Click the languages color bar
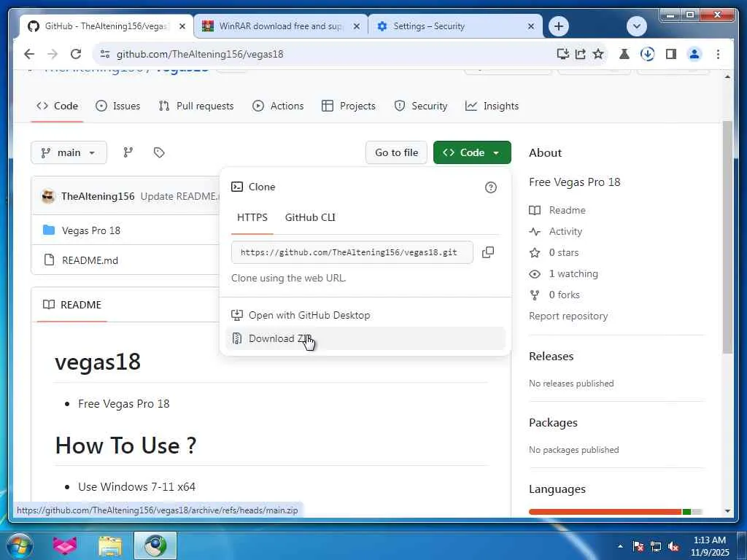 point(616,512)
